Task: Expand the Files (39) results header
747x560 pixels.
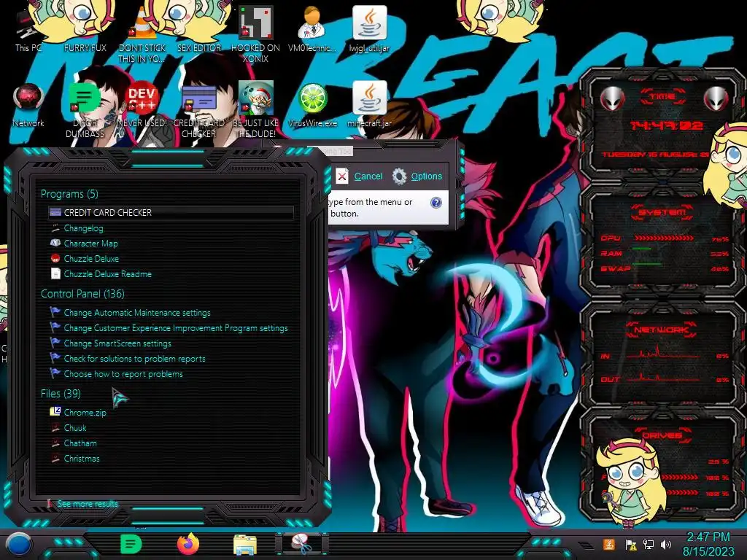Action: pyautogui.click(x=61, y=393)
